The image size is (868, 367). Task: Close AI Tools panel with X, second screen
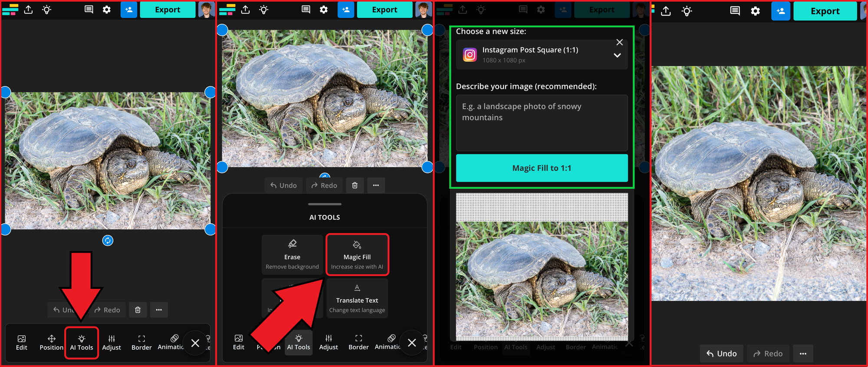point(412,343)
